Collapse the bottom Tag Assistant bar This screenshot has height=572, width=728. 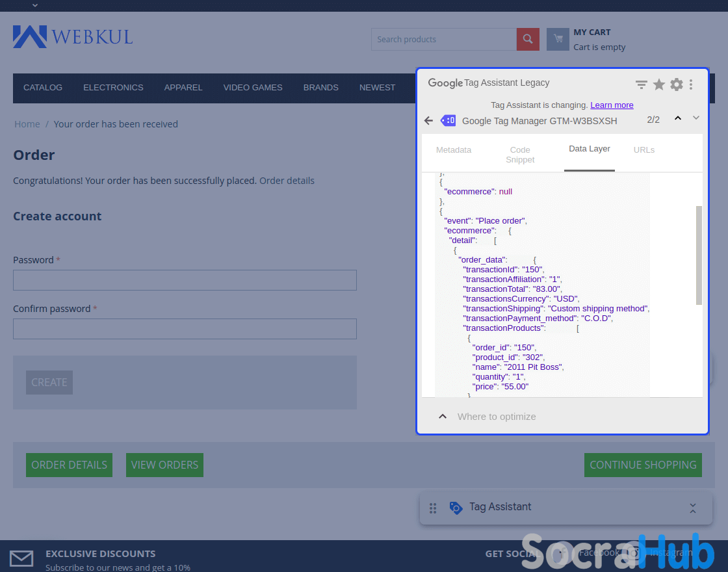[x=693, y=508]
